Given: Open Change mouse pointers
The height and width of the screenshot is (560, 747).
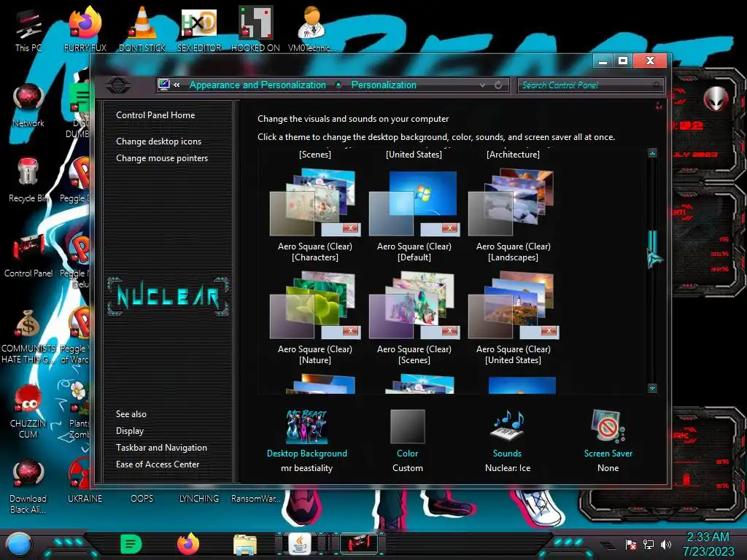Looking at the screenshot, I should (x=162, y=158).
